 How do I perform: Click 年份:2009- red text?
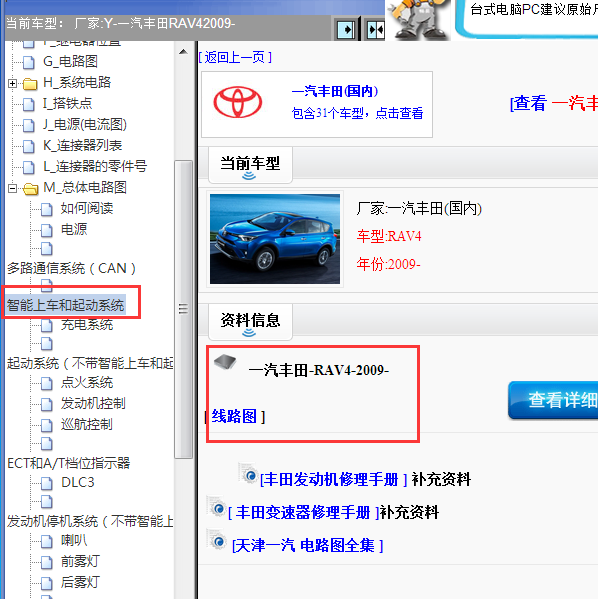tap(389, 264)
